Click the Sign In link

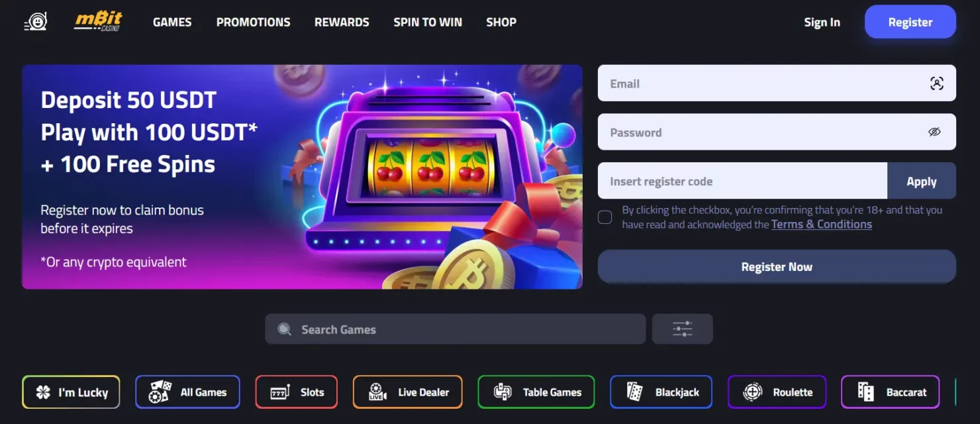[822, 22]
